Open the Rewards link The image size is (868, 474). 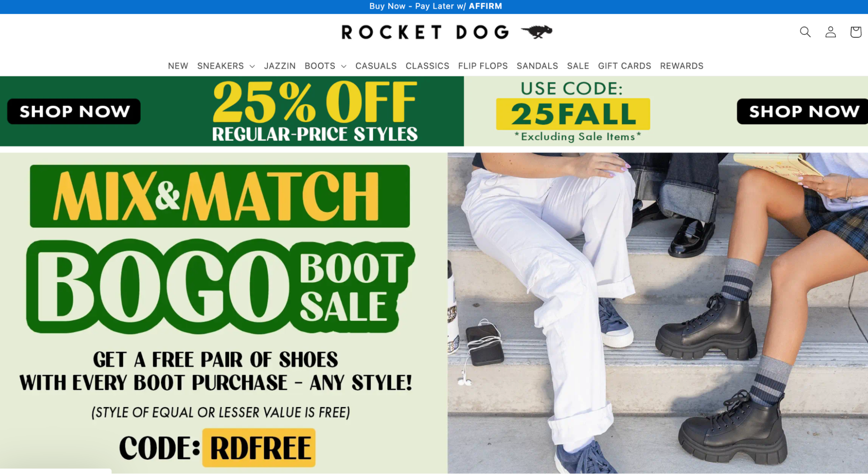[682, 66]
